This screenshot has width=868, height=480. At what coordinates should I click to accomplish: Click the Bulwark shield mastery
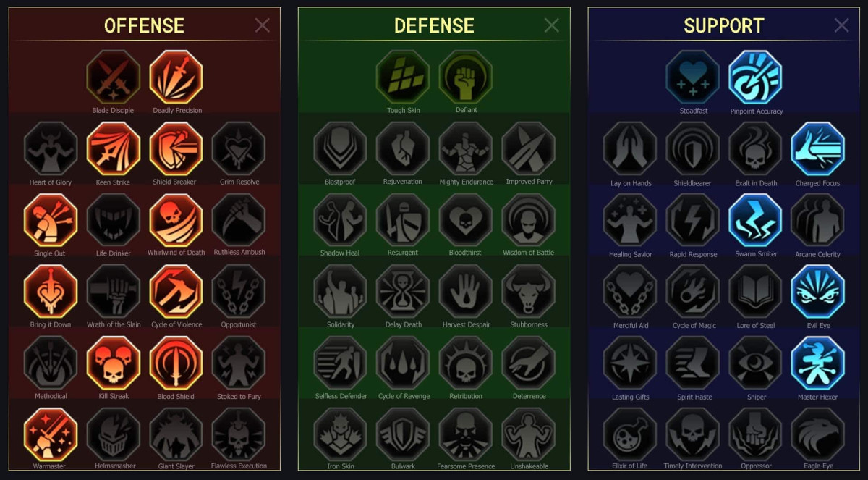click(x=403, y=434)
